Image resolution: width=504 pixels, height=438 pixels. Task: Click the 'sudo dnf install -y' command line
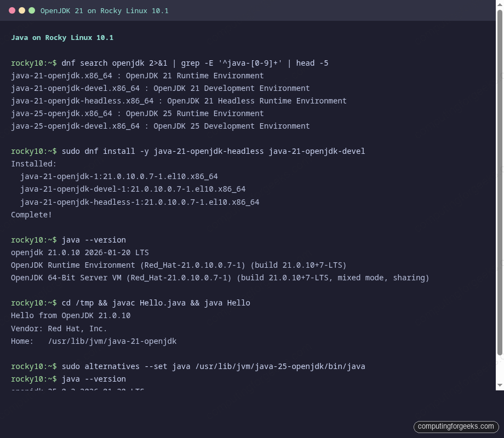(x=188, y=151)
